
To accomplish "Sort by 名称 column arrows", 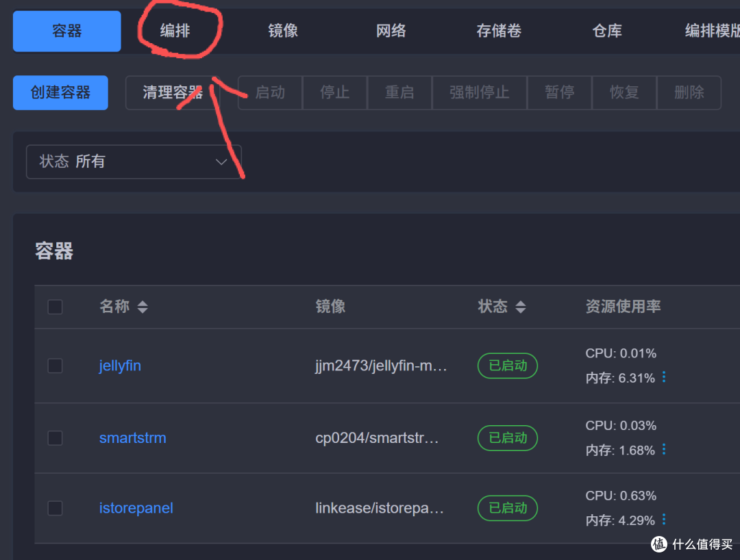I will click(143, 307).
